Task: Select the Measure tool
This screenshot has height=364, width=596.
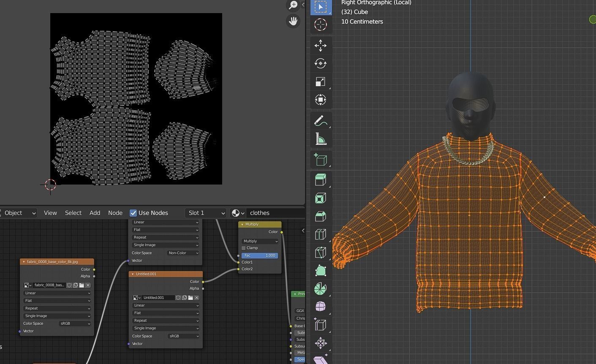Action: click(x=321, y=139)
